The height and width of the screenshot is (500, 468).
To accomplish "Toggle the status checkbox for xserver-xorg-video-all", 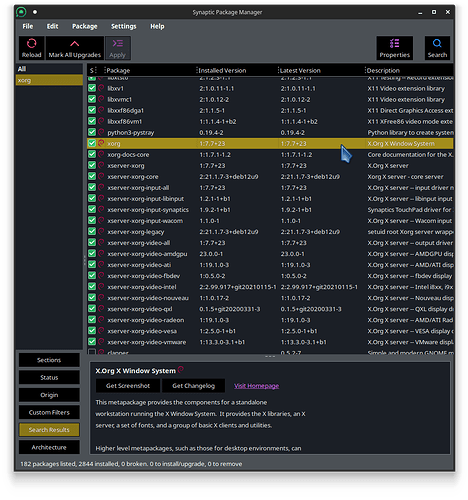I will [92, 243].
